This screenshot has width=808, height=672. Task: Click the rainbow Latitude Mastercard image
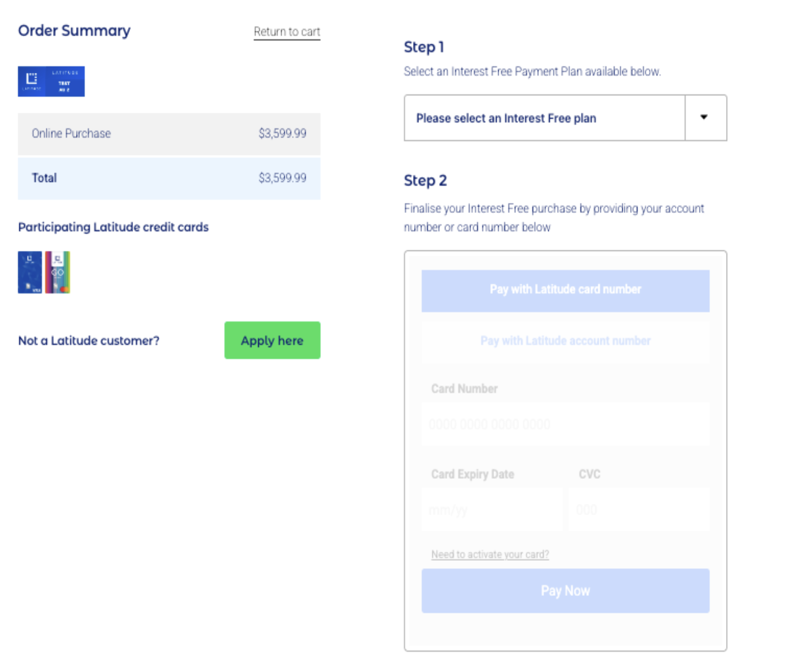(57, 272)
